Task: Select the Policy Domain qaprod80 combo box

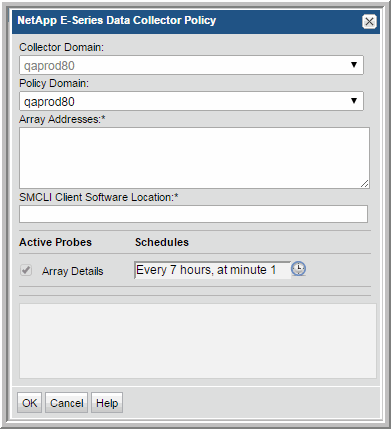Action: click(191, 101)
